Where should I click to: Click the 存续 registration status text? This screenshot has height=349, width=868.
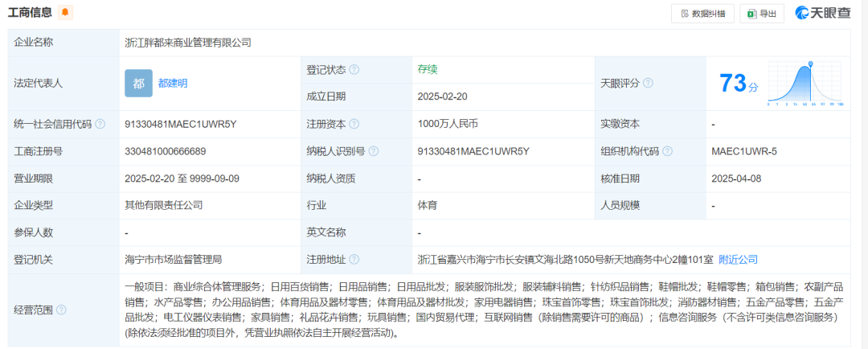[427, 69]
